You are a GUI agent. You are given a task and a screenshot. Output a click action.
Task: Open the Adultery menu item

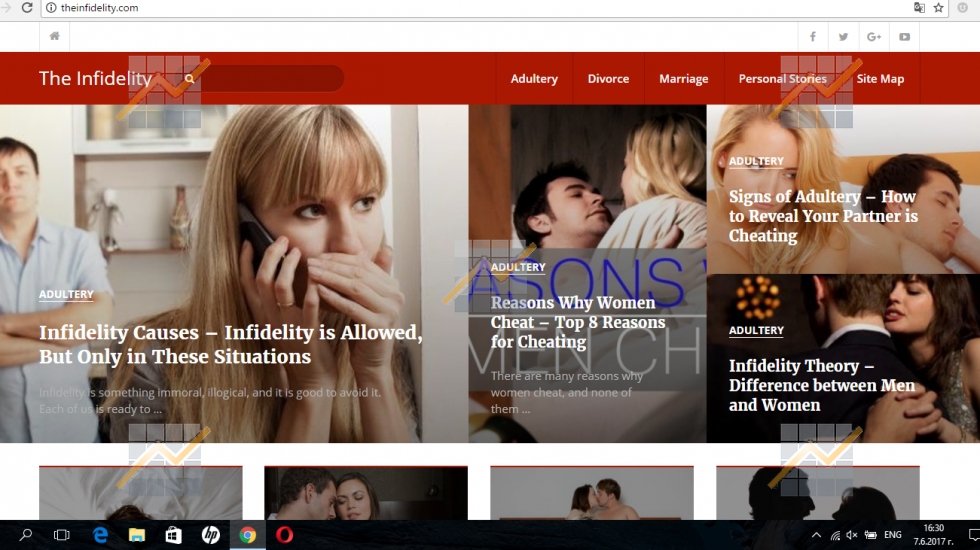pos(534,79)
